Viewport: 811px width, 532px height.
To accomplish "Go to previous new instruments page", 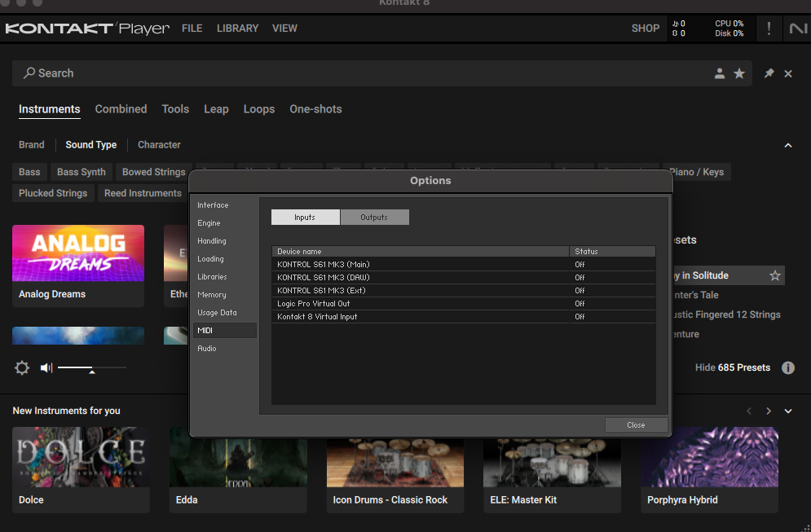I will [x=749, y=411].
